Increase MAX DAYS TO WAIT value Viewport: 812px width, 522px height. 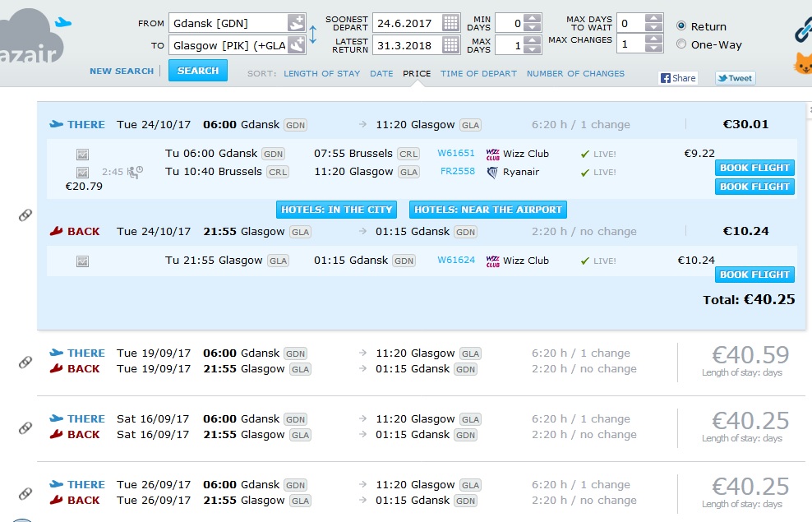tap(654, 18)
